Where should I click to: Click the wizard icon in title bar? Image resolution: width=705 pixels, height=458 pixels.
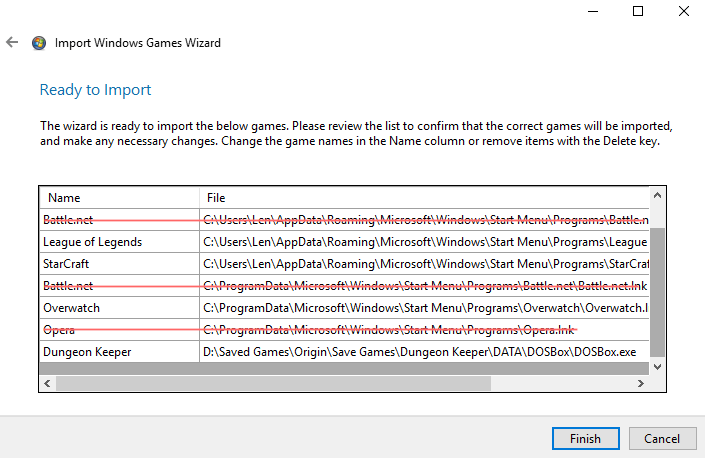(39, 44)
